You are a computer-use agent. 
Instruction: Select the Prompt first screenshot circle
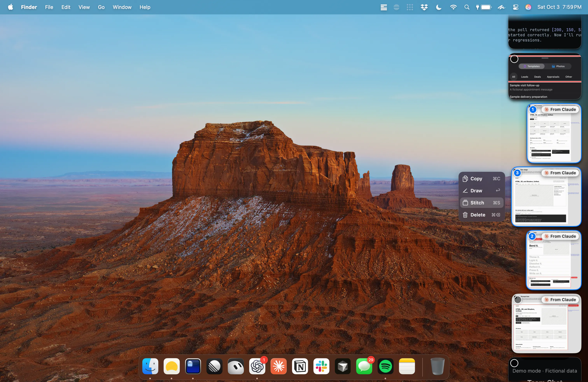tap(517, 300)
